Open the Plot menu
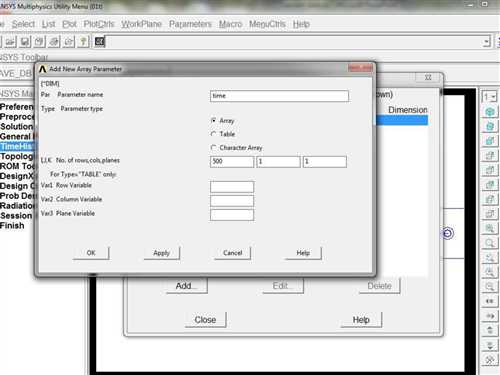This screenshot has height=375, width=500. [x=69, y=24]
